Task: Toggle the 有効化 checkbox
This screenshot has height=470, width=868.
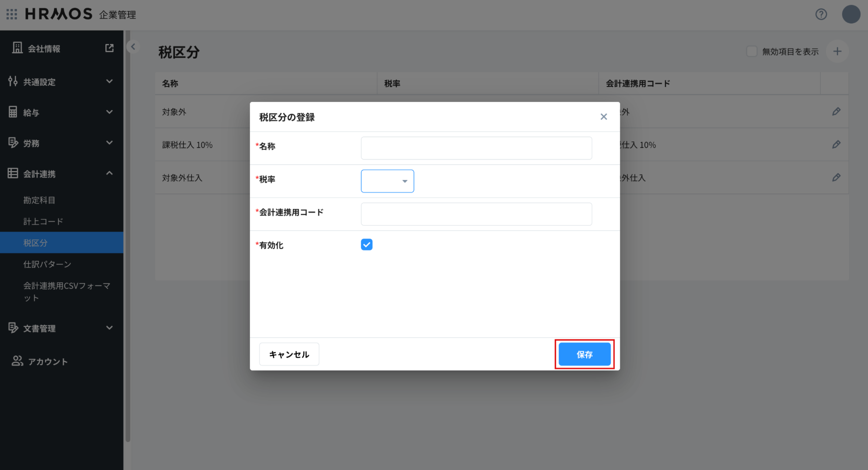Action: click(367, 244)
